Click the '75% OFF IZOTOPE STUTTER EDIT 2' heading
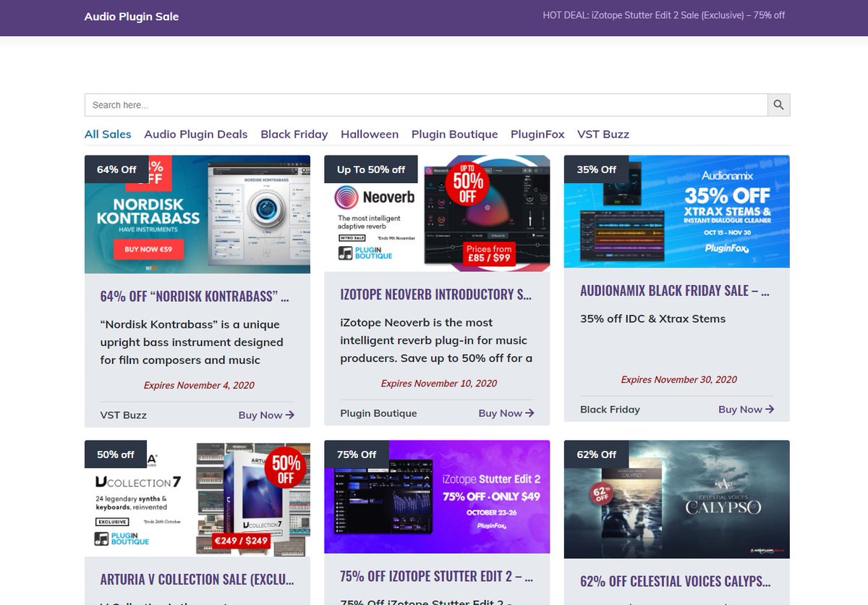 tap(436, 577)
